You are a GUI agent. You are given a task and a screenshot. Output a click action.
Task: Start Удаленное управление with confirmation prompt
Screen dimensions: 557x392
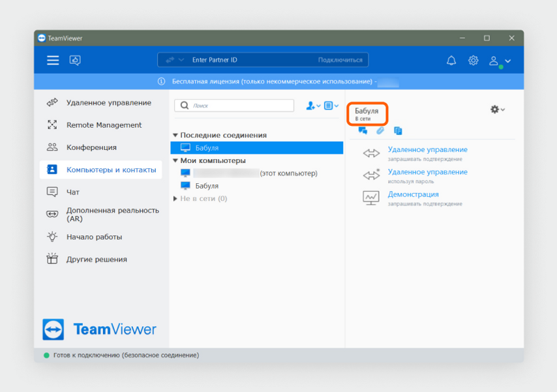coord(427,149)
